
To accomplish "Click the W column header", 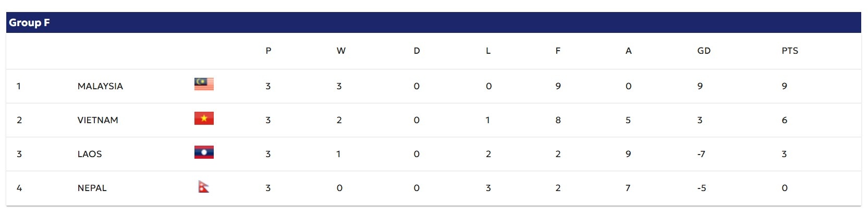I will (x=341, y=51).
